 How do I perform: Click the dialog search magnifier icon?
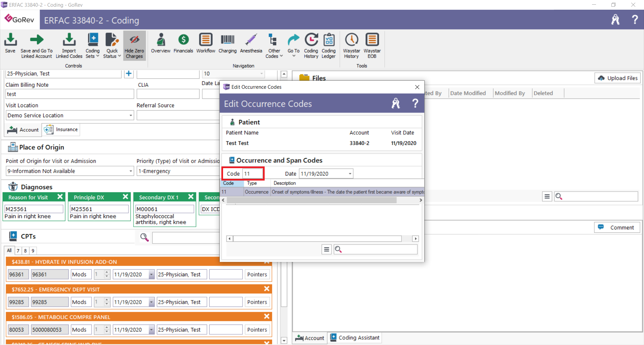tap(338, 250)
